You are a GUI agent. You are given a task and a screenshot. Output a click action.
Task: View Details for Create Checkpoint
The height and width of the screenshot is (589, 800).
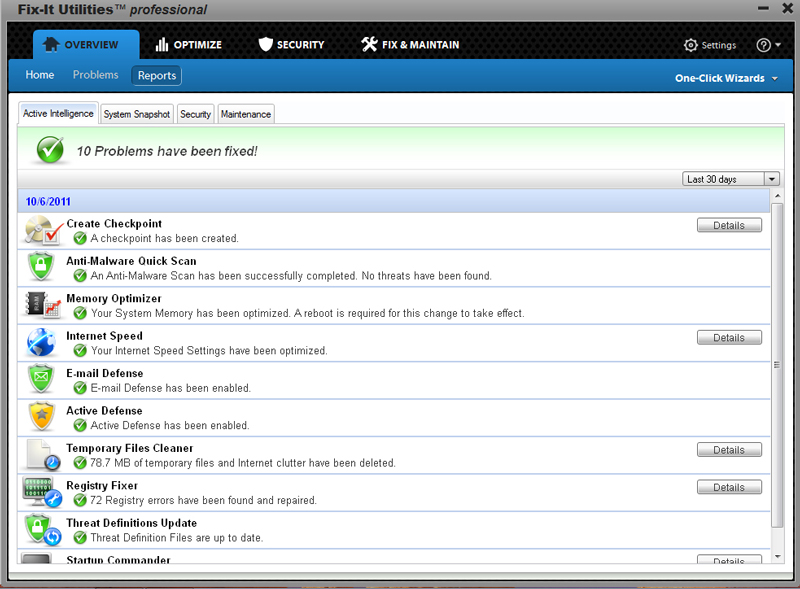click(728, 225)
